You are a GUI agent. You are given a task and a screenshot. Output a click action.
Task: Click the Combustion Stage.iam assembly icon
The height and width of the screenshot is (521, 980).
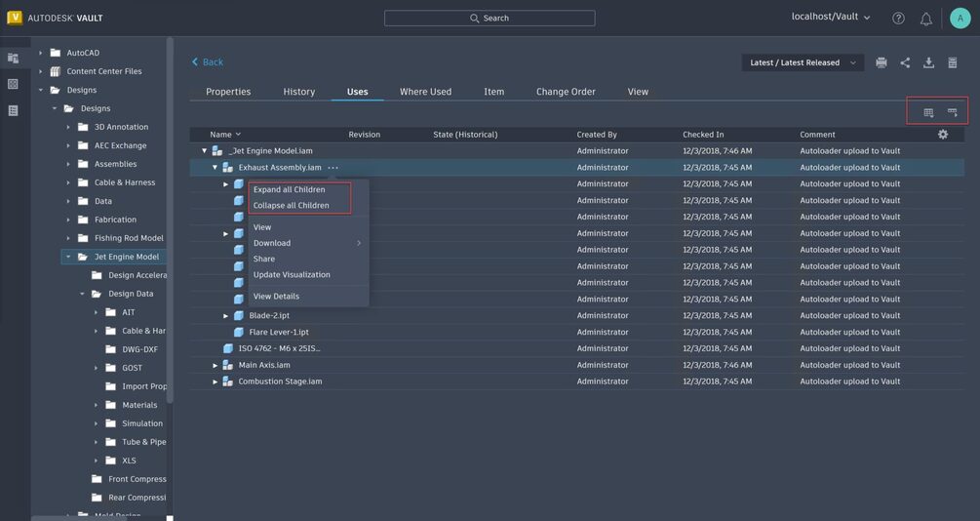[228, 381]
